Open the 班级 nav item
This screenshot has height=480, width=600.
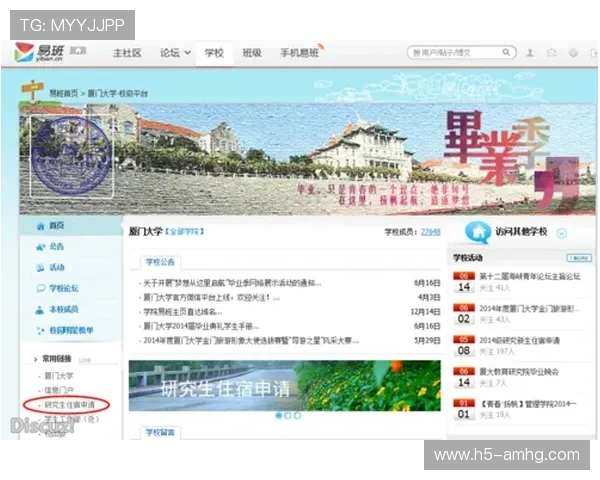(252, 52)
